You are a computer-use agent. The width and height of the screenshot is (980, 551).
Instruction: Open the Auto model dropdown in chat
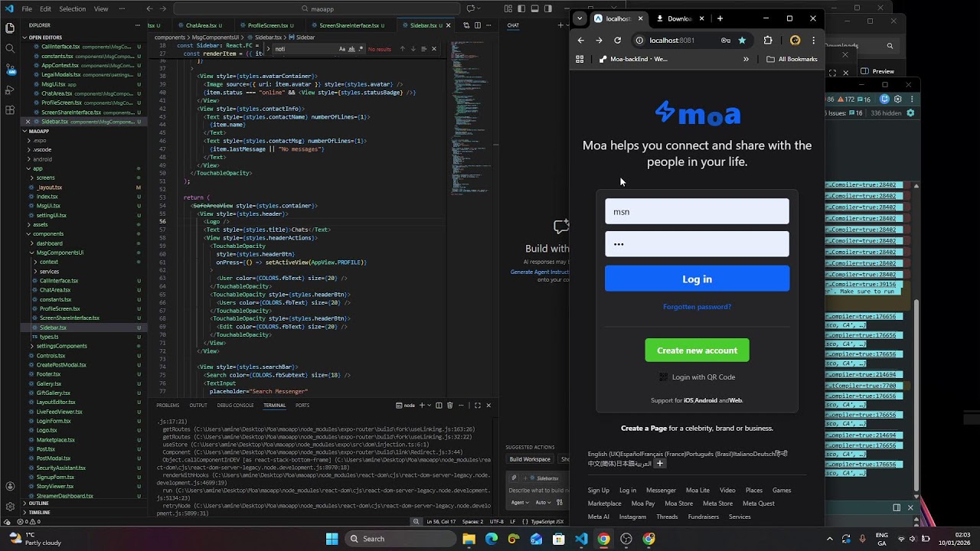pos(543,503)
